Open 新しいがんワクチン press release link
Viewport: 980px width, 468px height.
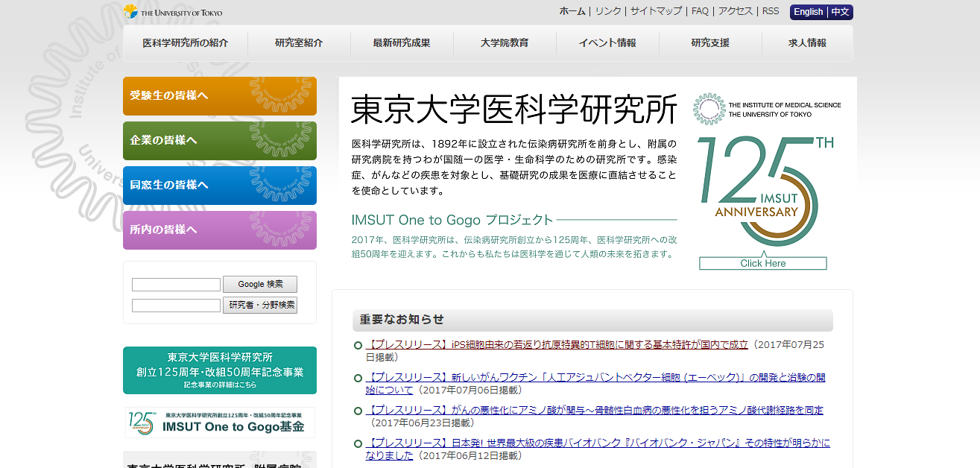click(595, 383)
